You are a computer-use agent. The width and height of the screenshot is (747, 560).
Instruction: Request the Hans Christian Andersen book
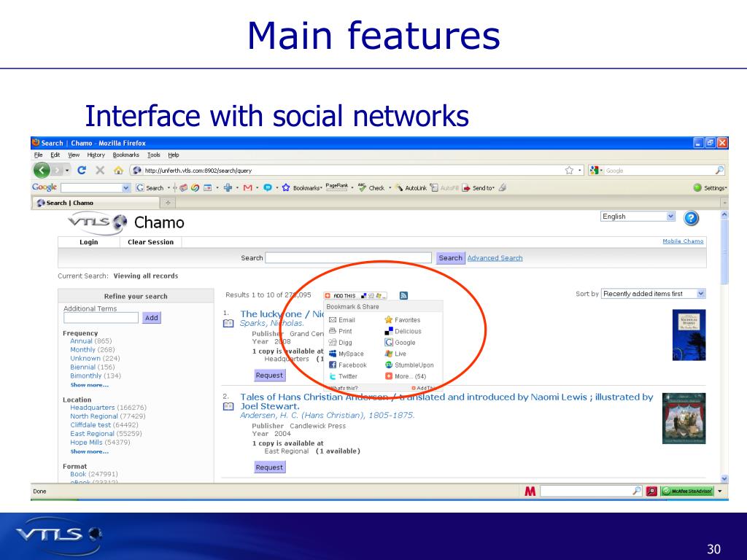[x=269, y=467]
